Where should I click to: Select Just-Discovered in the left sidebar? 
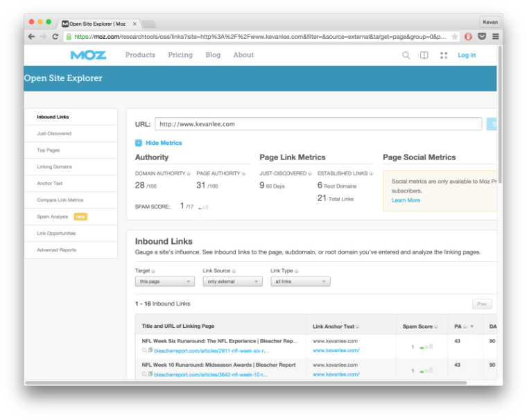point(54,134)
